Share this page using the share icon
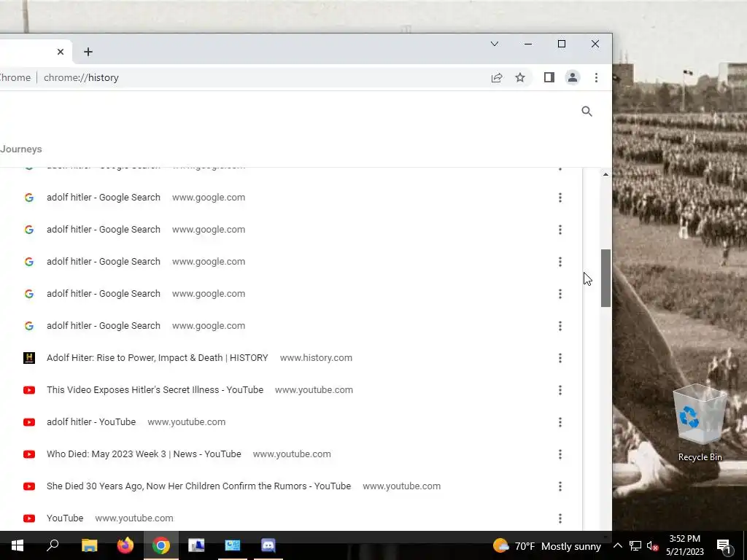This screenshot has width=747, height=560. point(496,77)
